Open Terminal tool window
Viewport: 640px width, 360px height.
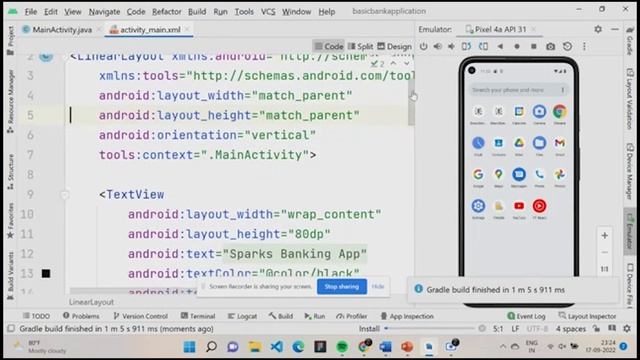coord(198,316)
